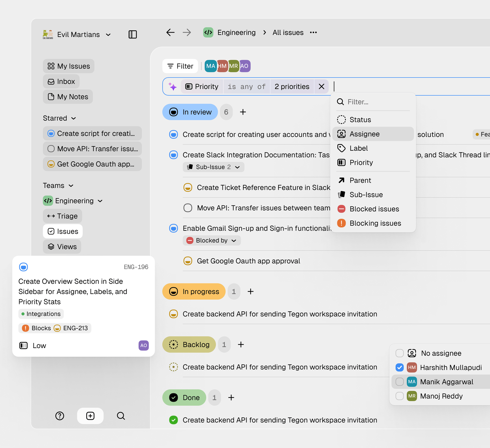Check Manoj Reddy in the assignee list
Screen dimensions: 490x448
pyautogui.click(x=399, y=396)
